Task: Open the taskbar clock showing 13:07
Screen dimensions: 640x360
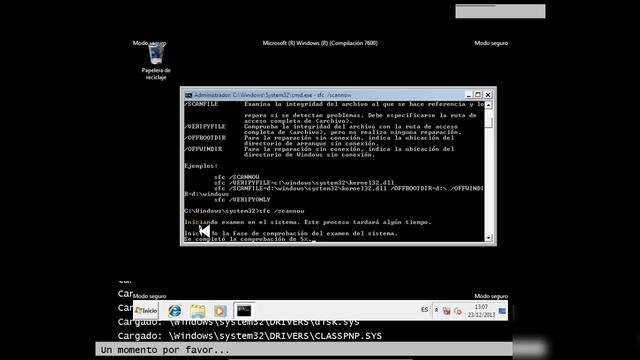Action: click(481, 311)
